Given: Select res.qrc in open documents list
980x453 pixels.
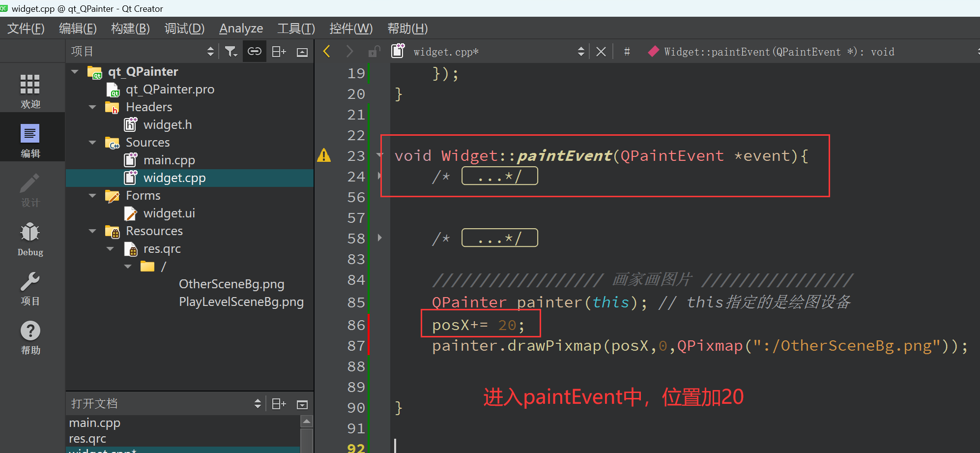Looking at the screenshot, I should coord(87,439).
